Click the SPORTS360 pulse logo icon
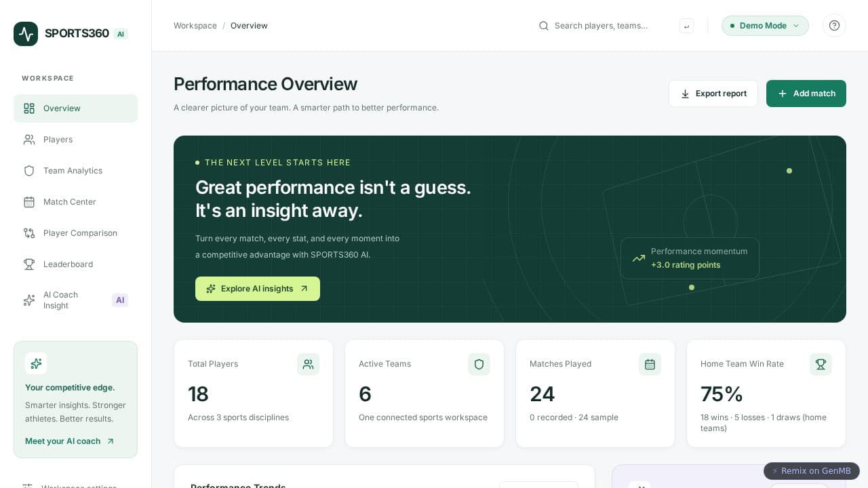The width and height of the screenshot is (868, 488). pos(26,34)
